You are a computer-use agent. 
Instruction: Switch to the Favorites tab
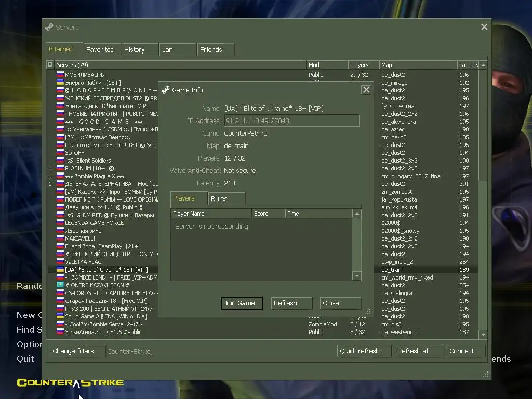[102, 49]
